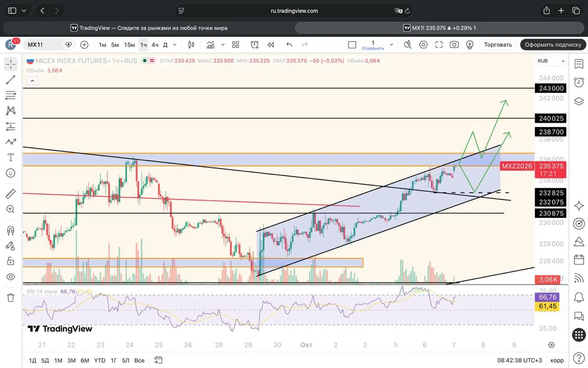The width and height of the screenshot is (588, 368).
Task: Open the apps grid button
Action: (579, 334)
